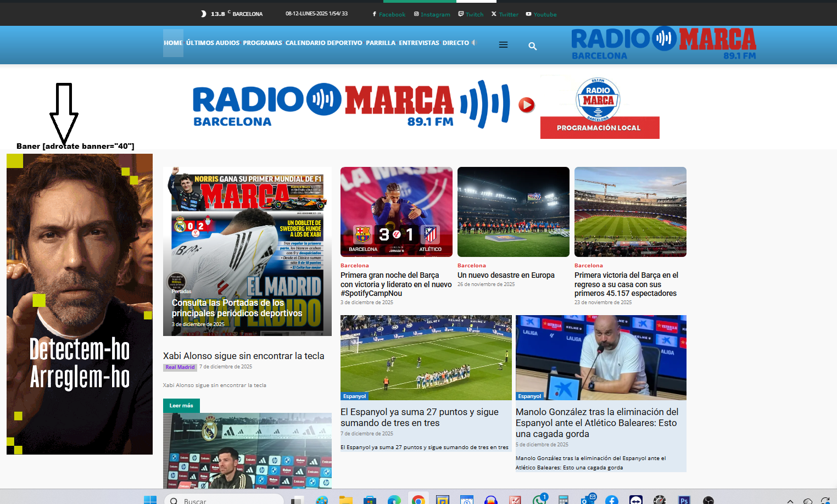Visit the Twitch channel link
This screenshot has height=504, width=837.
point(475,14)
